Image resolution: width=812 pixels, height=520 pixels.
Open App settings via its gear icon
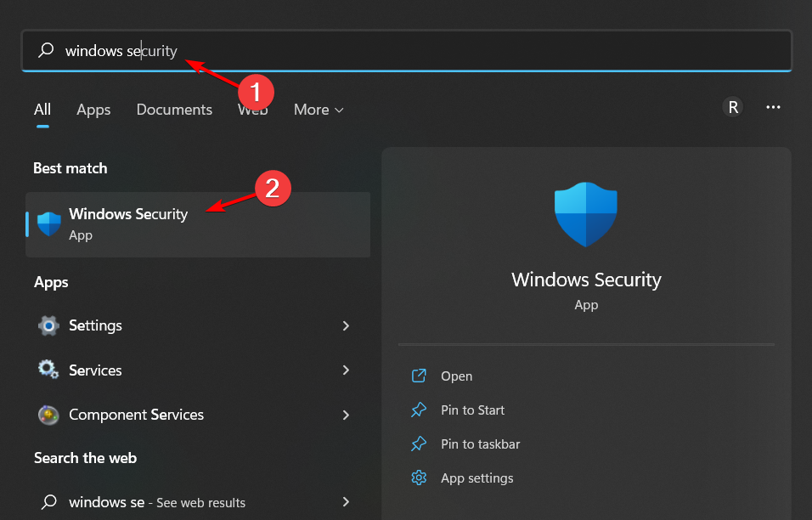(418, 478)
